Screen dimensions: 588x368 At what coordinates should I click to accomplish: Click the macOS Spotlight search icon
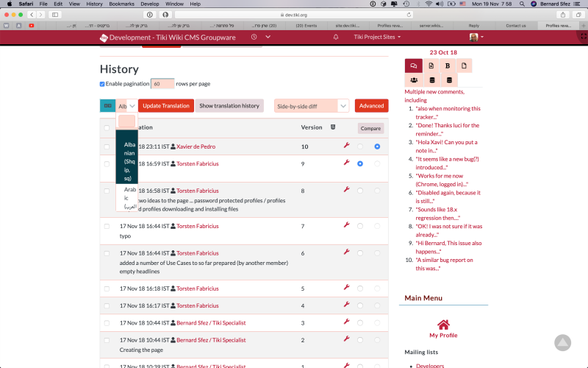click(x=522, y=4)
